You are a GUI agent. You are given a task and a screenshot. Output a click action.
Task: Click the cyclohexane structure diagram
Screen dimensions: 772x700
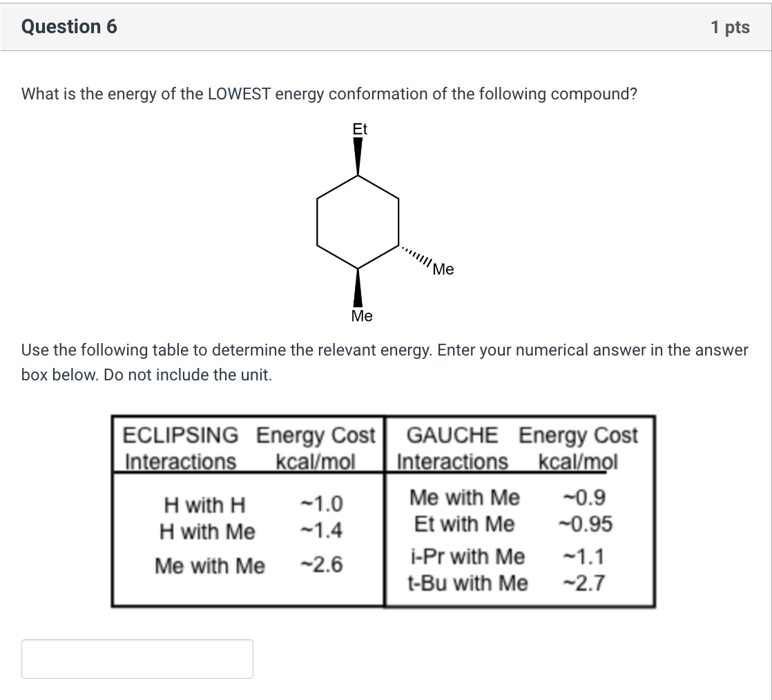(x=358, y=221)
